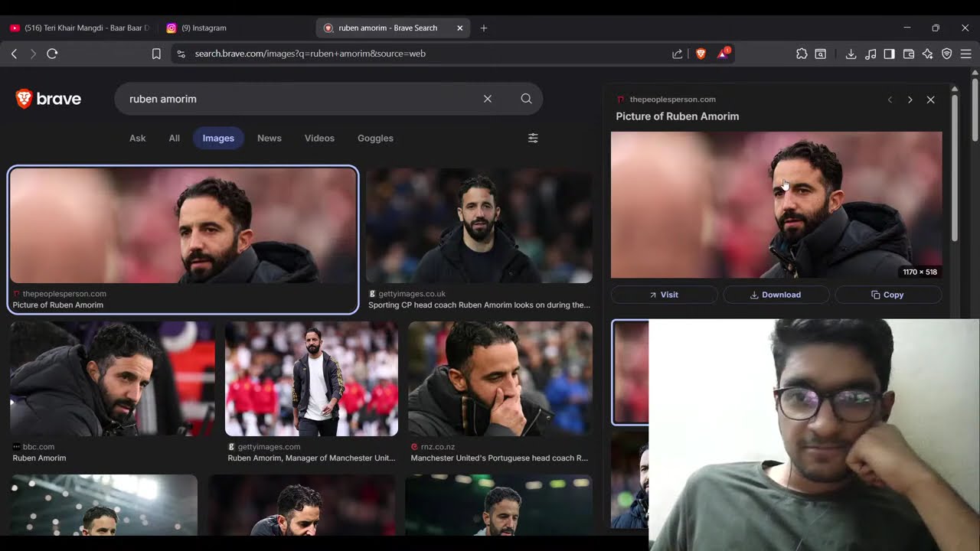This screenshot has height=551, width=980.
Task: Open the Leo AI sparkle icon
Action: coord(928,54)
